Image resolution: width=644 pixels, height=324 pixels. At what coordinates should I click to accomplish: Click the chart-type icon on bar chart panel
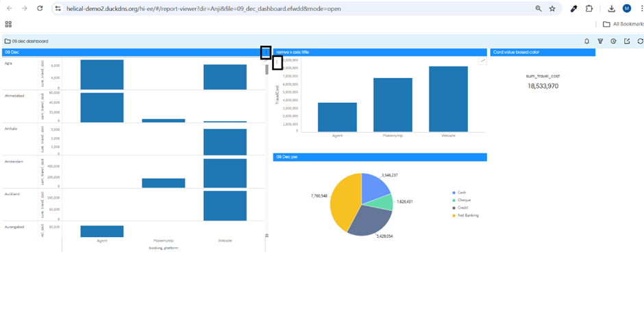point(482,61)
